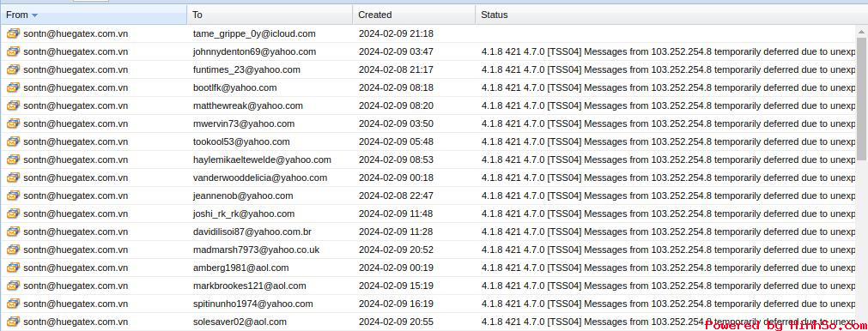Click the mail icon for spitinunho1974@yahoo.com row
This screenshot has height=331, width=868.
[x=13, y=304]
